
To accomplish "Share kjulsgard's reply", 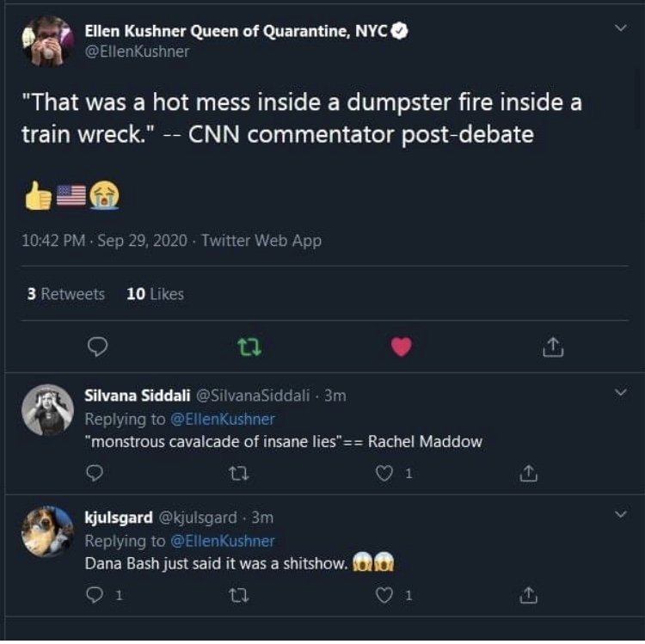I will click(x=531, y=594).
